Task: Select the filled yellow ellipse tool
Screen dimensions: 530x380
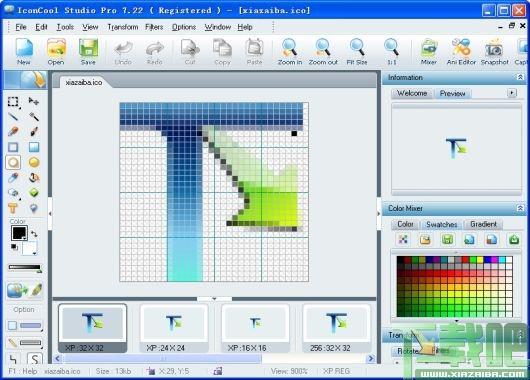Action: pos(34,163)
